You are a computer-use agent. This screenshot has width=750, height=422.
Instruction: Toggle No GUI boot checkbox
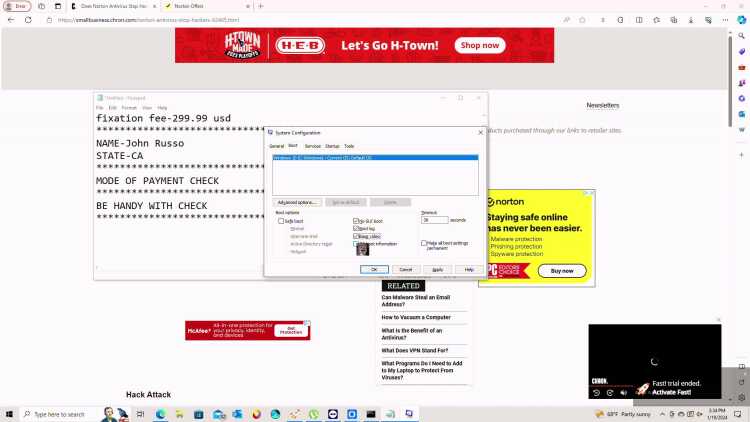[x=356, y=221]
